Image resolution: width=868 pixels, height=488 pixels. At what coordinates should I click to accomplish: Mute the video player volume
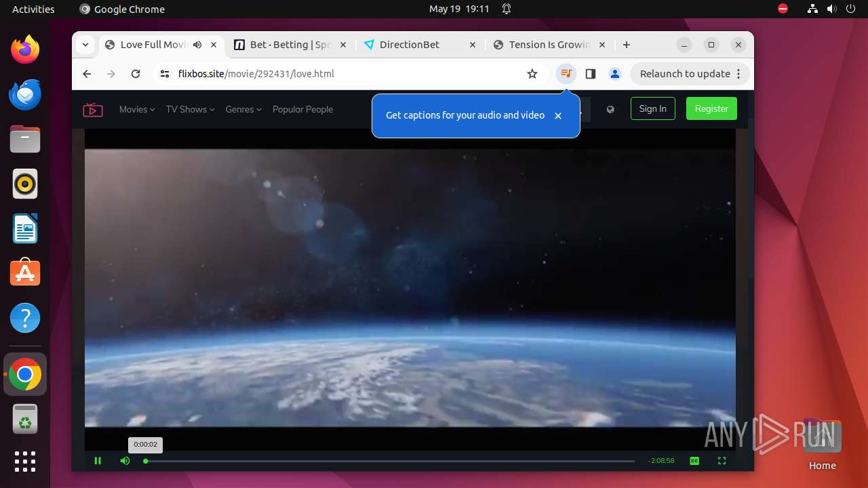[125, 461]
